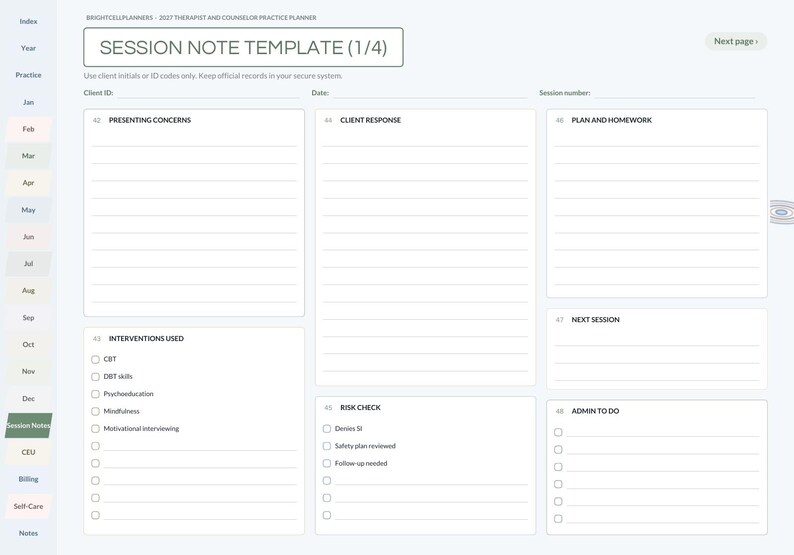This screenshot has width=794, height=555.
Task: Click the Session number input line
Action: click(x=674, y=93)
